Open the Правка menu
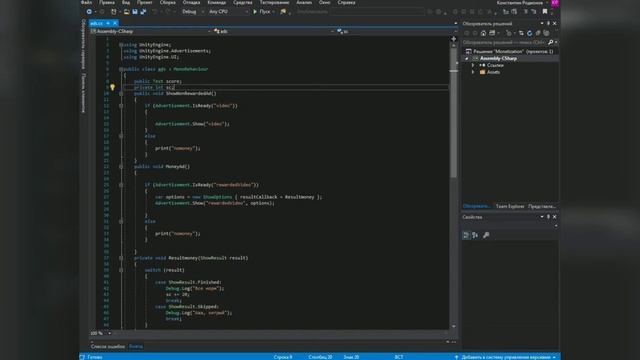Screen dimensions: 640x360 [x=107, y=2]
